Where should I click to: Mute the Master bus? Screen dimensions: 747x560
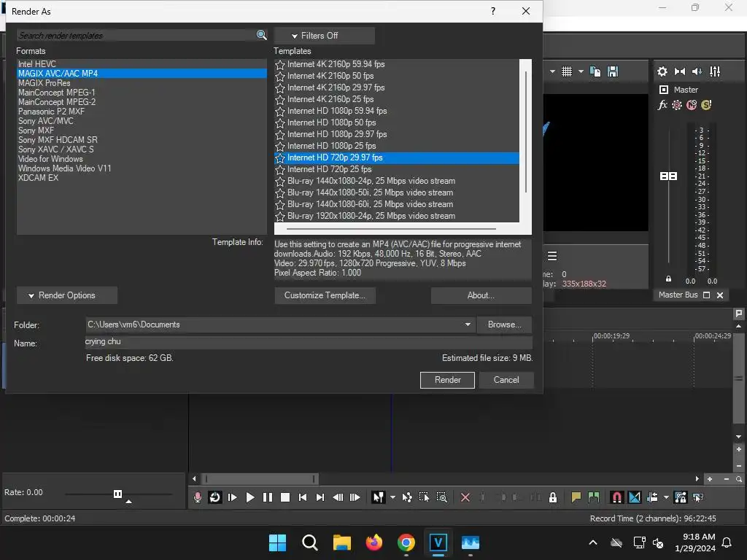pyautogui.click(x=692, y=105)
